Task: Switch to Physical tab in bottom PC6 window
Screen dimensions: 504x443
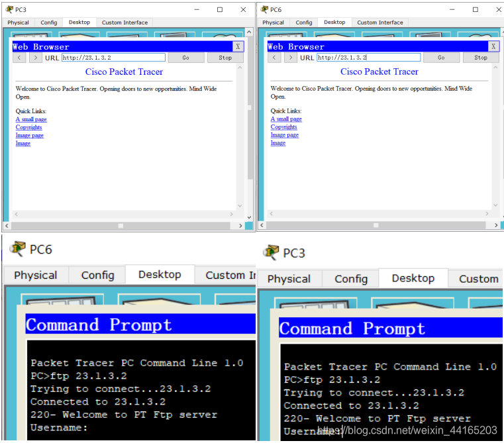Action: (x=36, y=275)
